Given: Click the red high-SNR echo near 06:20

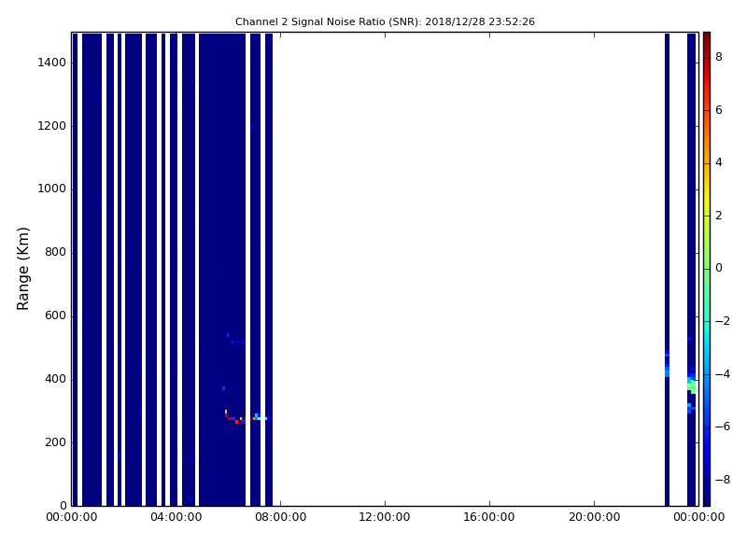Looking at the screenshot, I should 238,422.
